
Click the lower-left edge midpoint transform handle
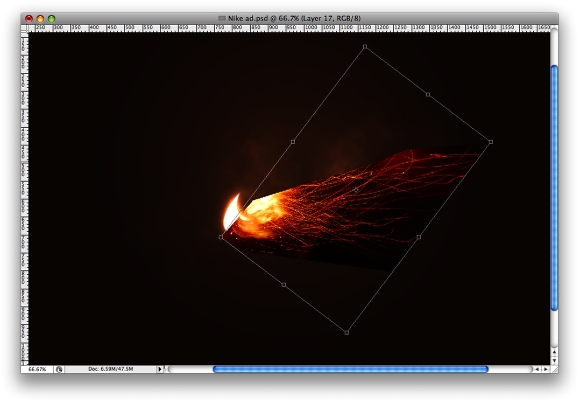click(284, 285)
